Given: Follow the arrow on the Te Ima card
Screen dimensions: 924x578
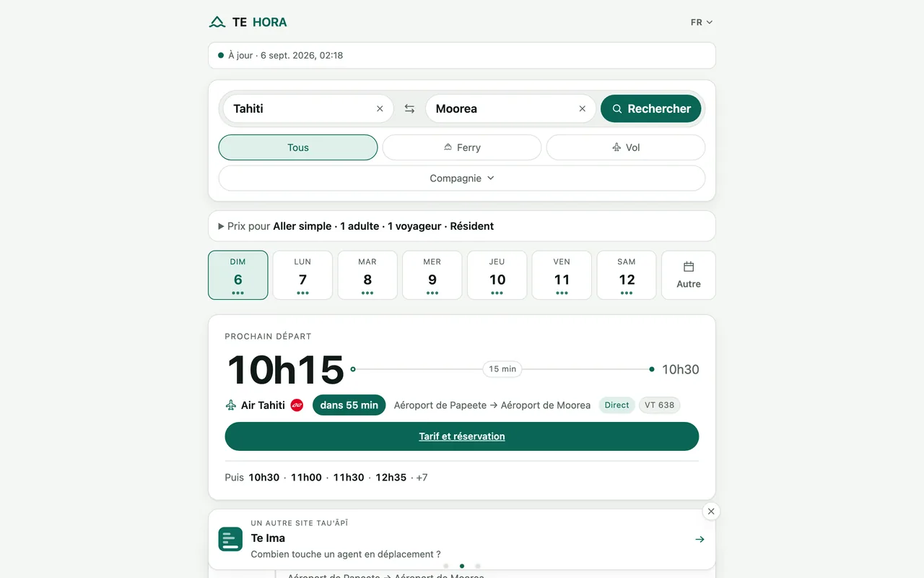Looking at the screenshot, I should click(699, 539).
